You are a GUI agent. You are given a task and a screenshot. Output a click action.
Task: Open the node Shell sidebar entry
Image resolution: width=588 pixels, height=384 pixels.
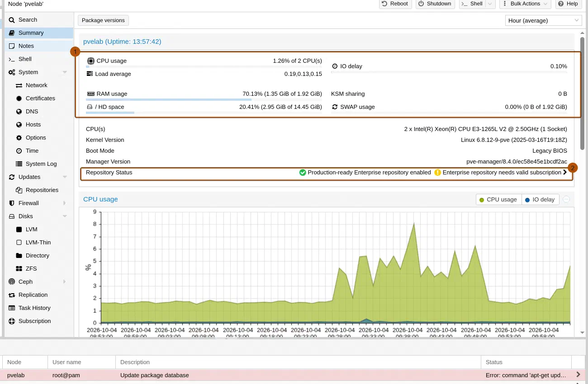[x=39, y=59]
